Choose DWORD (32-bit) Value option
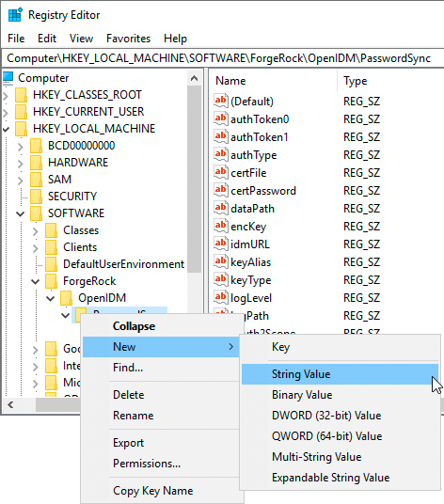 340,416
